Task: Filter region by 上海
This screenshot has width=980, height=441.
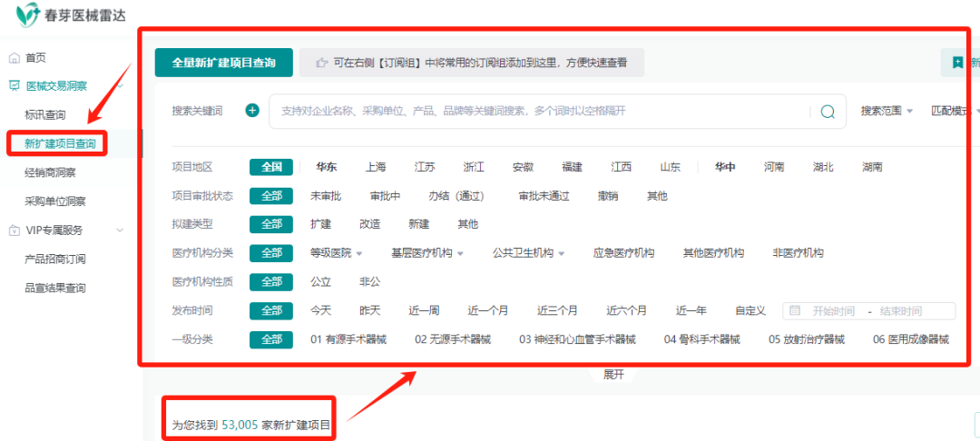Action: 376,167
